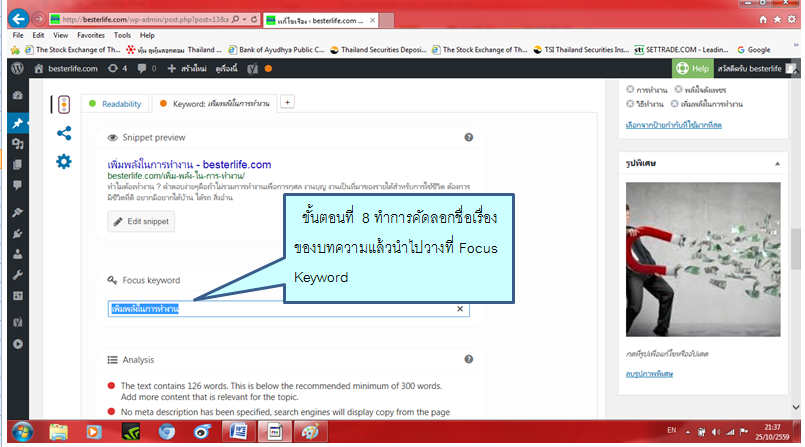Click the browser back arrow button
This screenshot has height=447, width=805.
[x=18, y=20]
